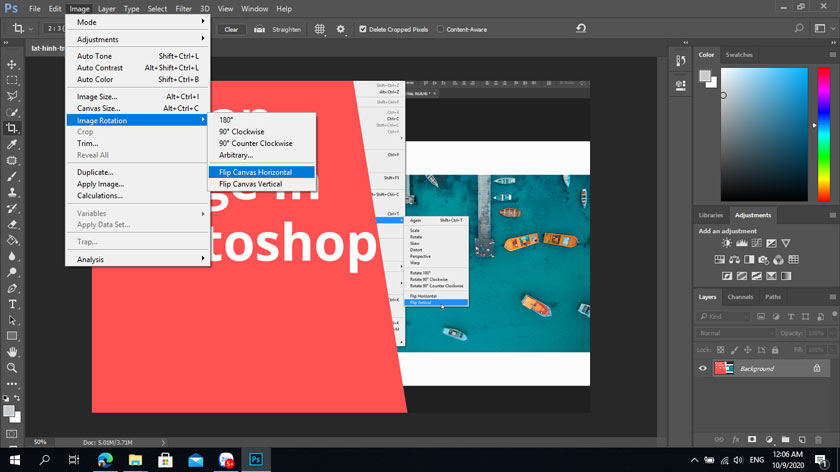This screenshot has width=840, height=472.
Task: Click the Straighten button label
Action: tap(287, 29)
